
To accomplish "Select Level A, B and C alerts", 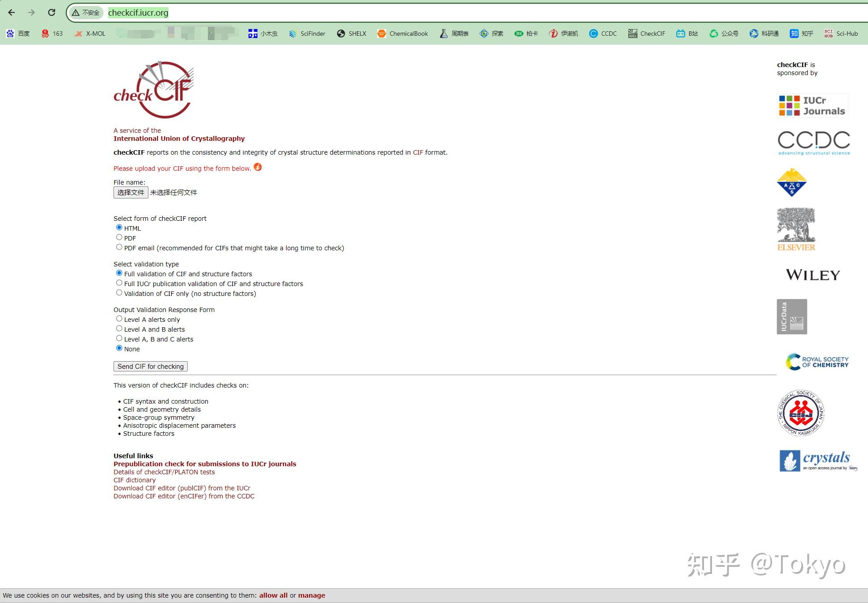I will (119, 338).
